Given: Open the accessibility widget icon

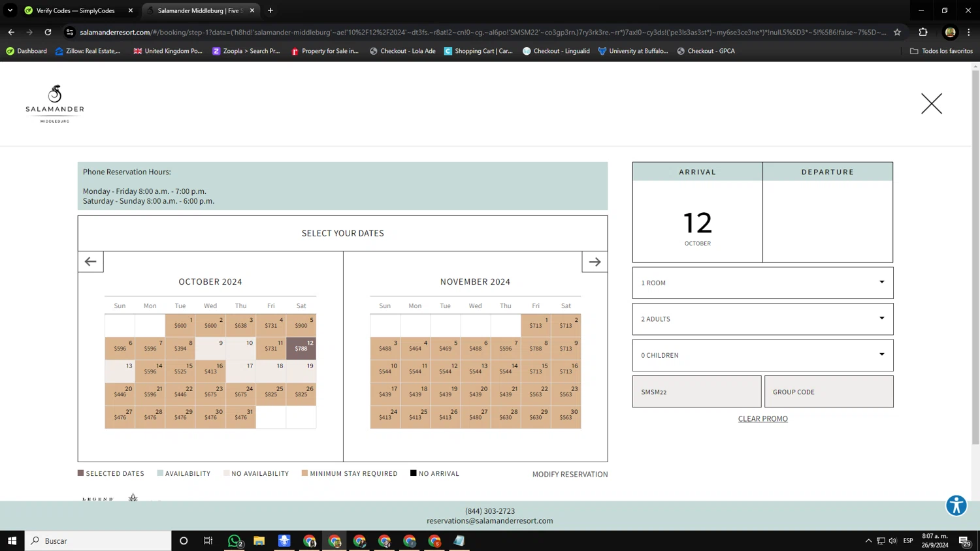Looking at the screenshot, I should click(x=956, y=505).
